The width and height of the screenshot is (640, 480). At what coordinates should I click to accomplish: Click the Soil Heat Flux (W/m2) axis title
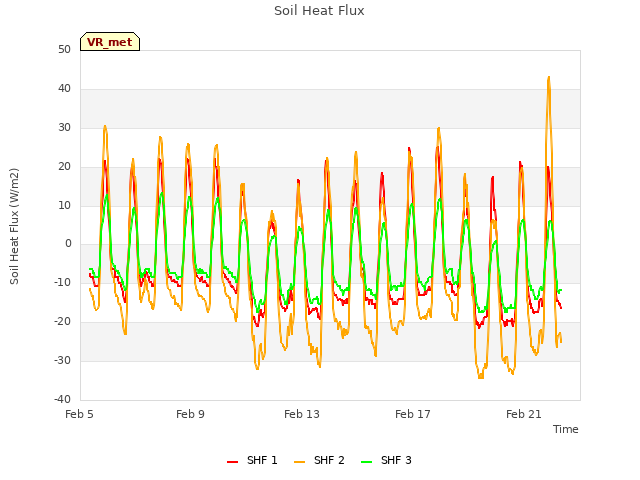point(14,226)
